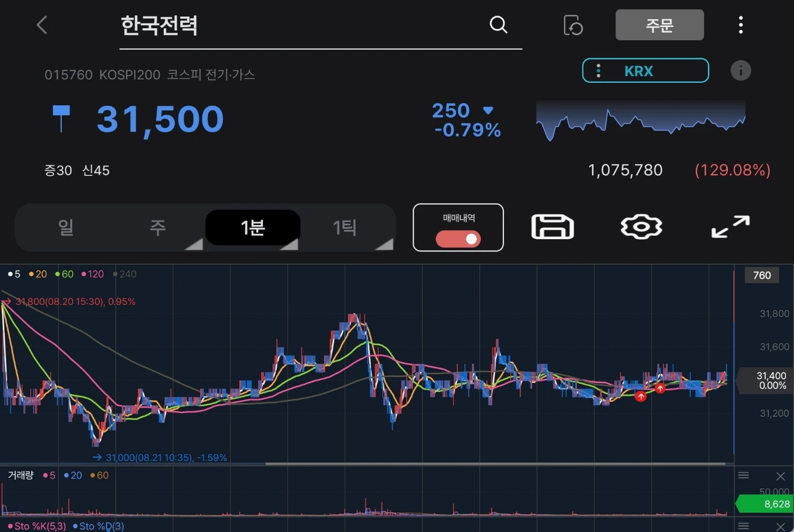794x532 pixels.
Task: Tap the 주문 order button
Action: pyautogui.click(x=659, y=25)
